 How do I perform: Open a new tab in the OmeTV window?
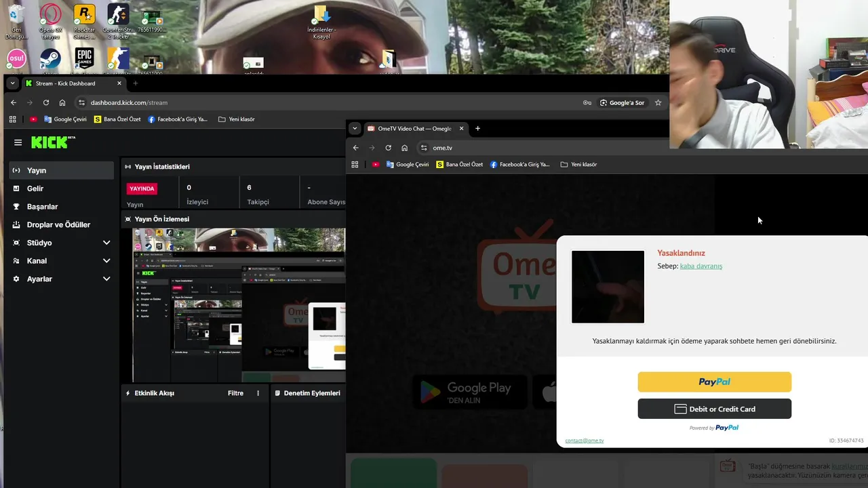pos(477,128)
